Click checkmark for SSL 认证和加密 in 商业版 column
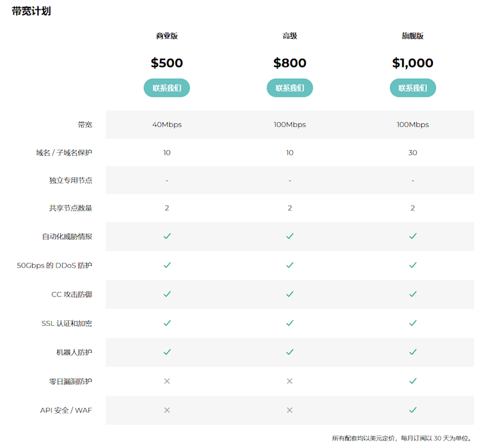Viewport: 479px width, 448px height. coord(167,323)
